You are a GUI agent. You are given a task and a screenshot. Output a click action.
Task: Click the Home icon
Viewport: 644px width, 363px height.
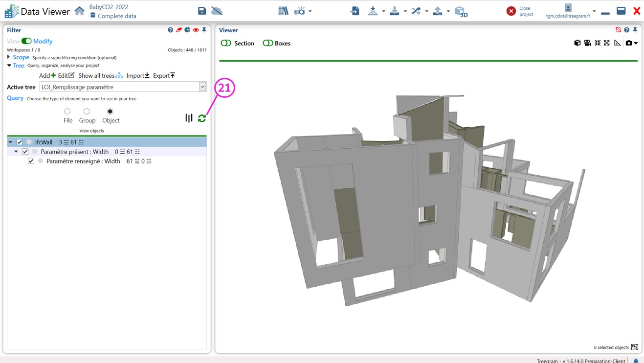click(x=79, y=11)
